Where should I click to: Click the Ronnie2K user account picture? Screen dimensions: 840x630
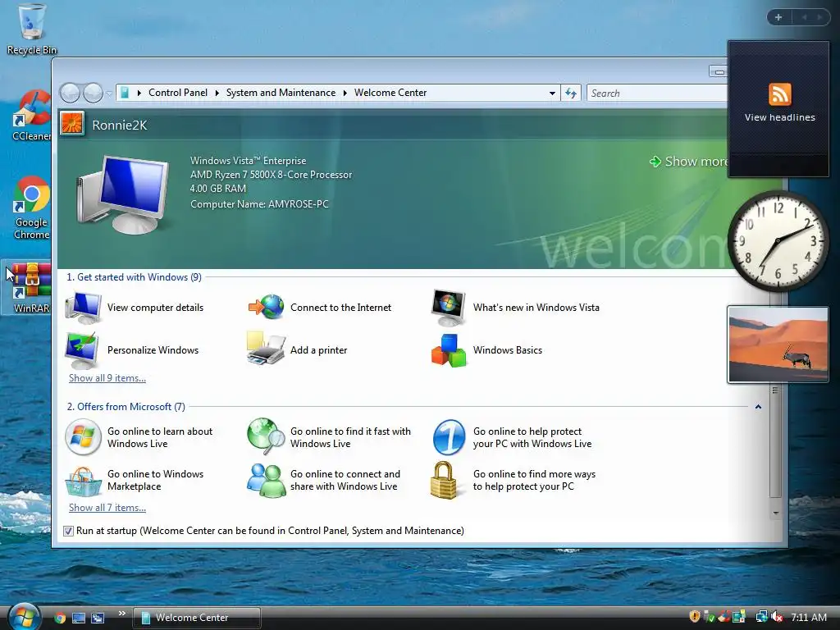72,124
